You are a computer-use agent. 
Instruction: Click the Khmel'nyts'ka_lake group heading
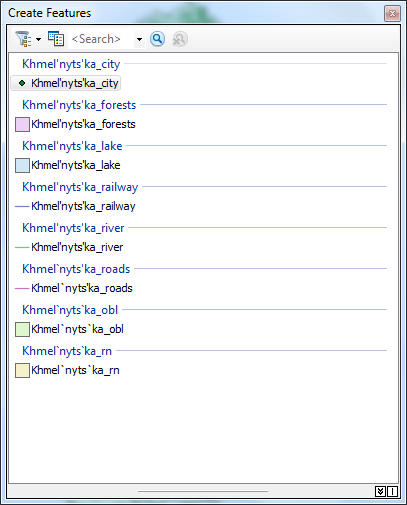tap(72, 146)
